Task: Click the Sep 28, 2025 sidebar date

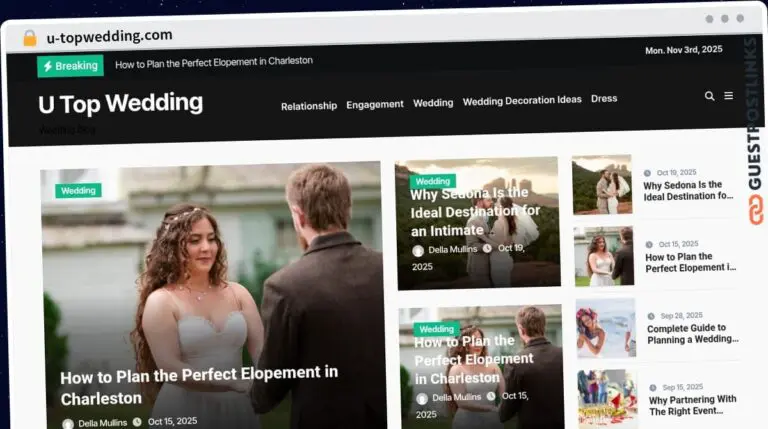Action: pos(681,315)
